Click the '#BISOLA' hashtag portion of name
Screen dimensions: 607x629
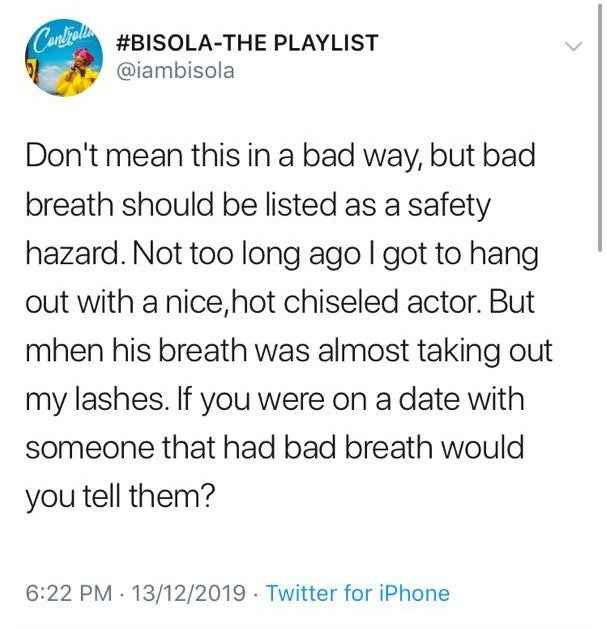(166, 43)
